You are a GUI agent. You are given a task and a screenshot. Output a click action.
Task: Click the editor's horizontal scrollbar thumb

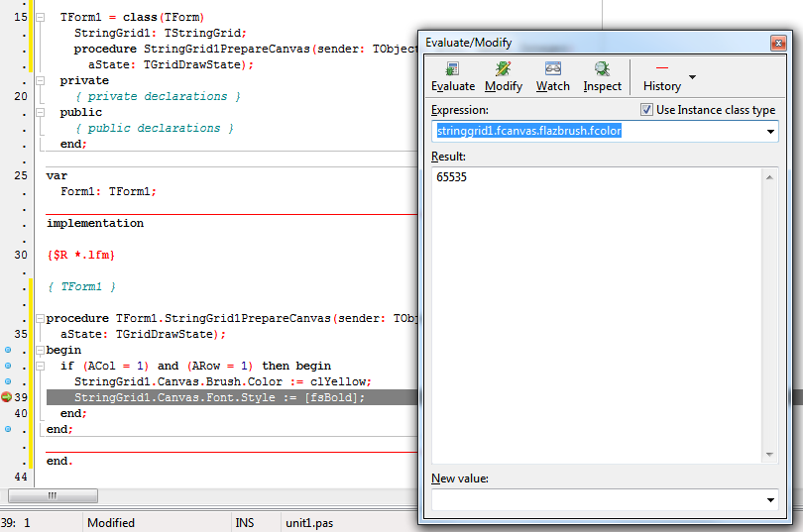(52, 495)
